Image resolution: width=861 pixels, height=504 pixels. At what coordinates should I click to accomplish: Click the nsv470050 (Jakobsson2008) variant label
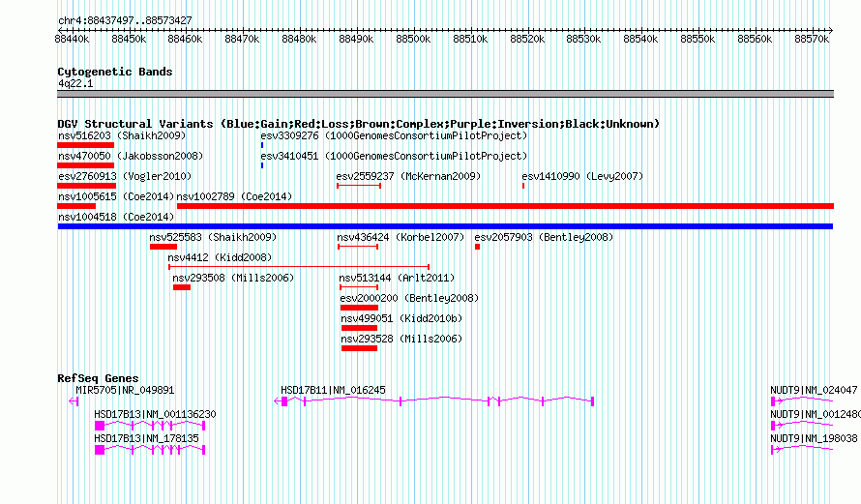pos(131,156)
